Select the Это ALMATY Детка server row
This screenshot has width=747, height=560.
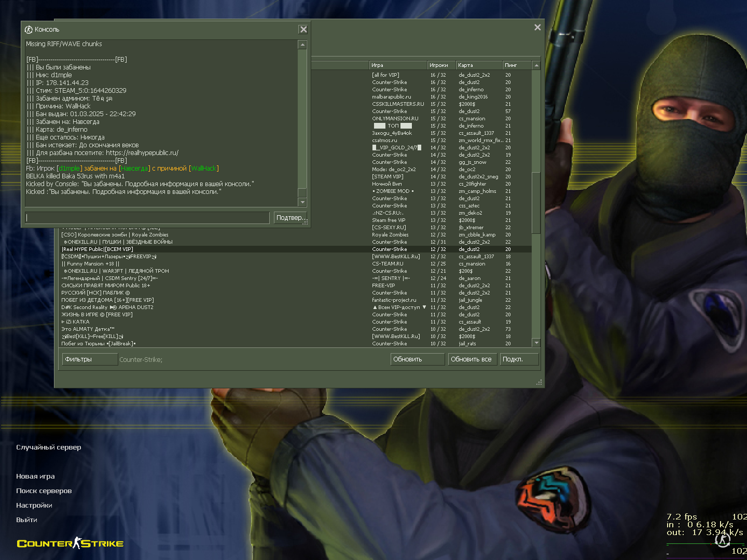pos(296,329)
